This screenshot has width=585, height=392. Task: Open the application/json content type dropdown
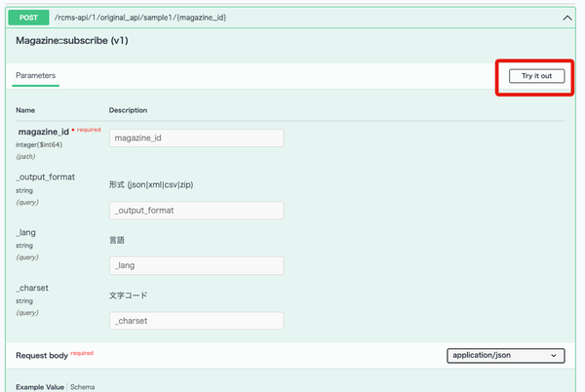(x=505, y=356)
